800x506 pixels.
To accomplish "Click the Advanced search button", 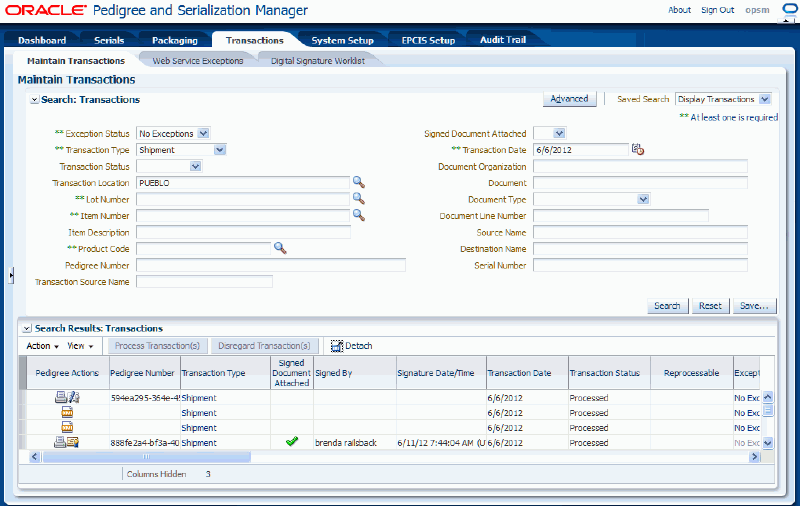I will pyautogui.click(x=569, y=99).
